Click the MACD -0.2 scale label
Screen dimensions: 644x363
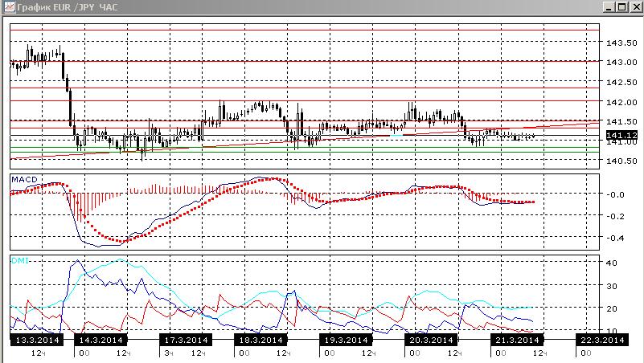[x=615, y=217]
